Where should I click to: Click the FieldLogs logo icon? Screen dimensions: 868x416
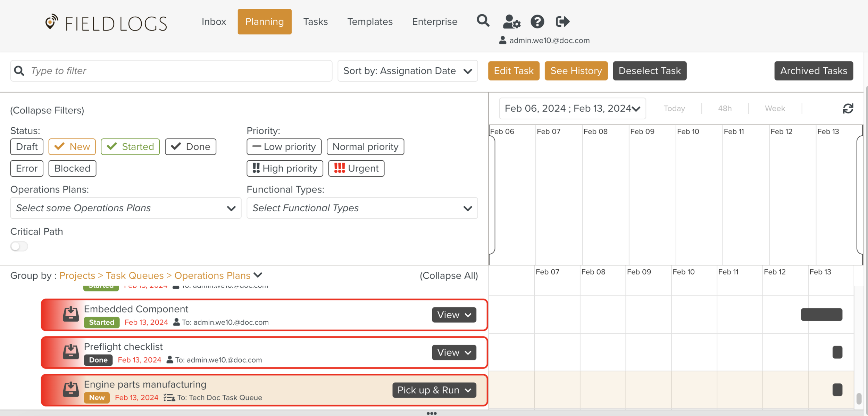tap(51, 22)
